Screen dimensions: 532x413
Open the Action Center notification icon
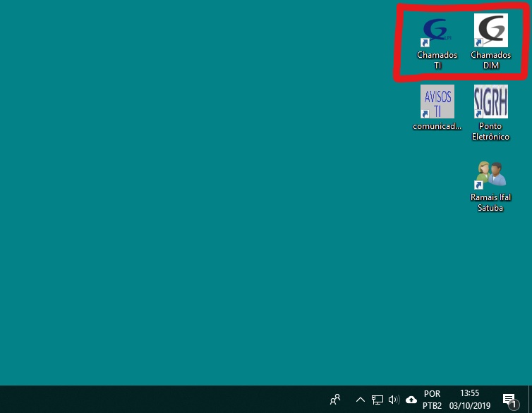pyautogui.click(x=509, y=400)
